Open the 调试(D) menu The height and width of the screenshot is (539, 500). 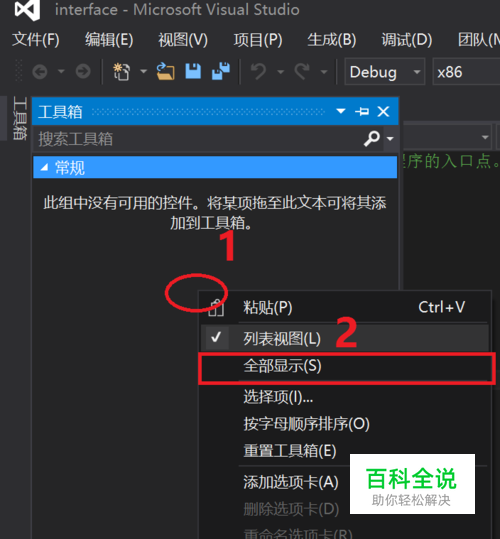point(407,40)
